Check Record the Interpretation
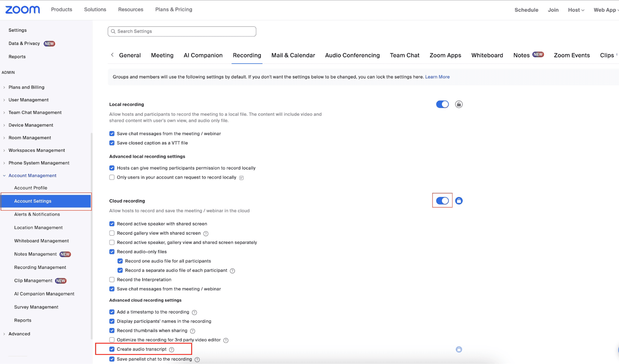The height and width of the screenshot is (364, 619). point(112,279)
